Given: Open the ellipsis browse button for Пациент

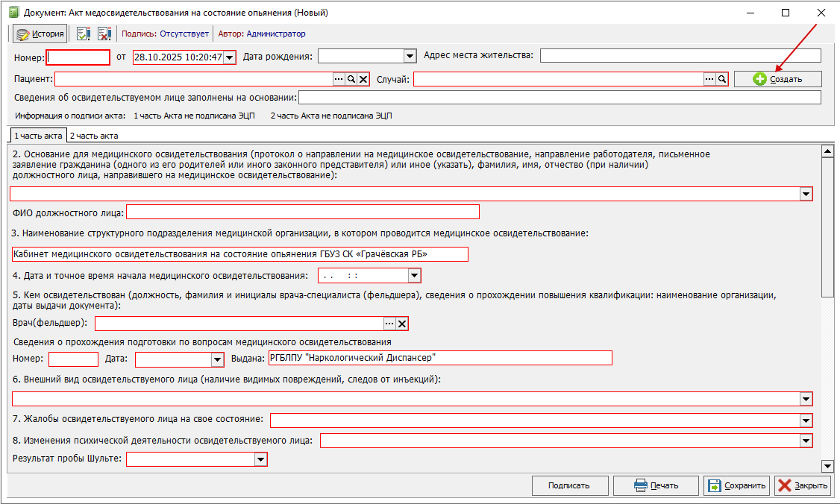Looking at the screenshot, I should click(339, 79).
